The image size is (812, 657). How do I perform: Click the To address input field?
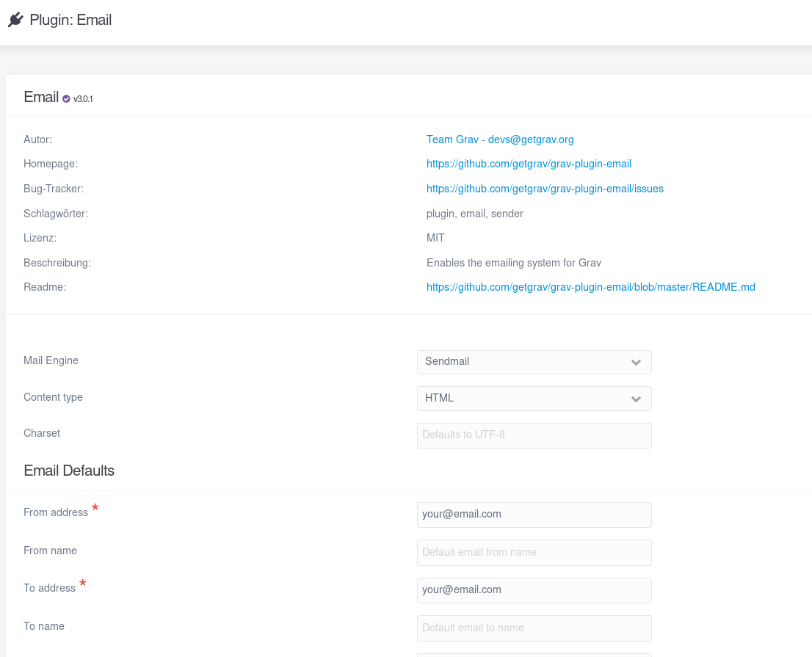(534, 590)
